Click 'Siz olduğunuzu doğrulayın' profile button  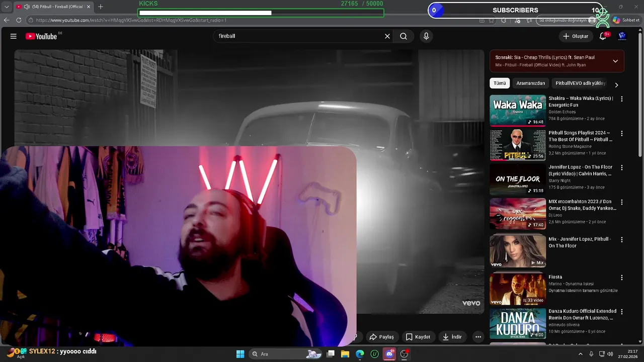tap(567, 20)
